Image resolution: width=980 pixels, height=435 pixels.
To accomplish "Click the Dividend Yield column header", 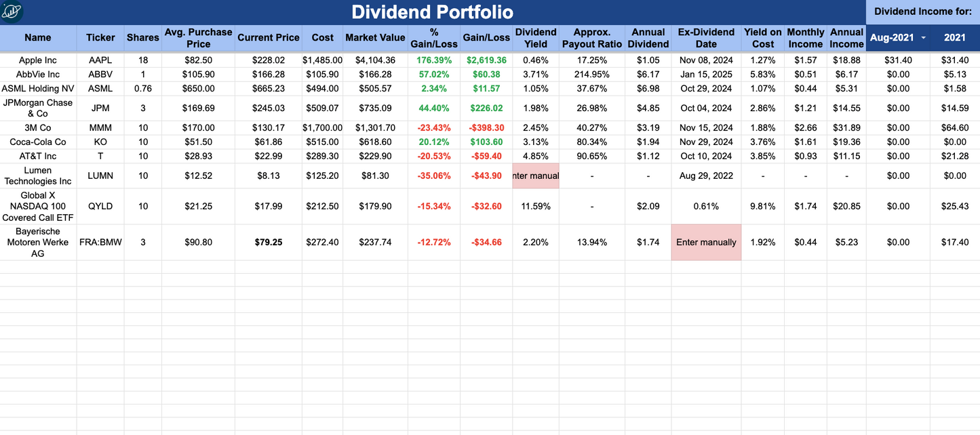I will click(x=536, y=38).
